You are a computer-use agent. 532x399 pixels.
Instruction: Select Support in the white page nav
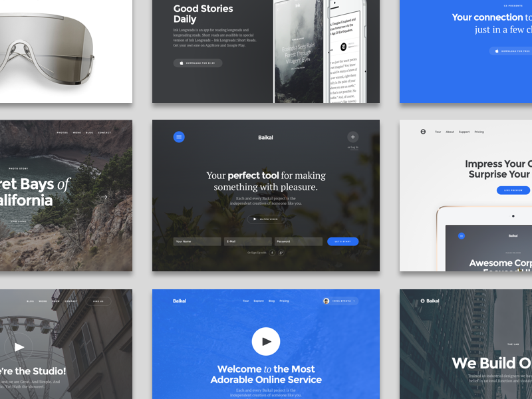tap(464, 132)
